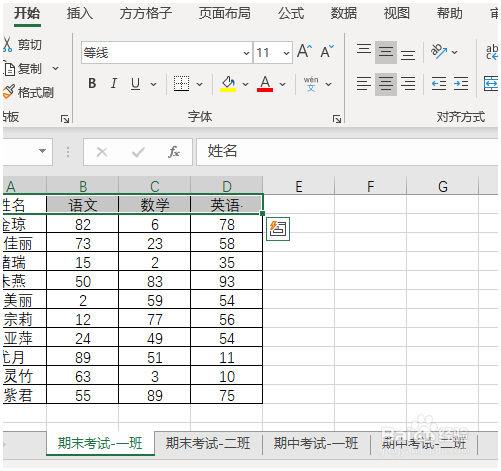The width and height of the screenshot is (501, 471).
Task: Click the increase indent icon
Action: pos(461,84)
